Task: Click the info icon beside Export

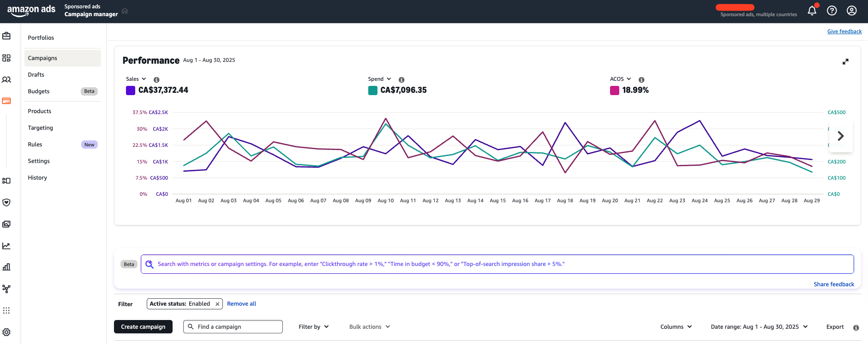Action: point(856,327)
